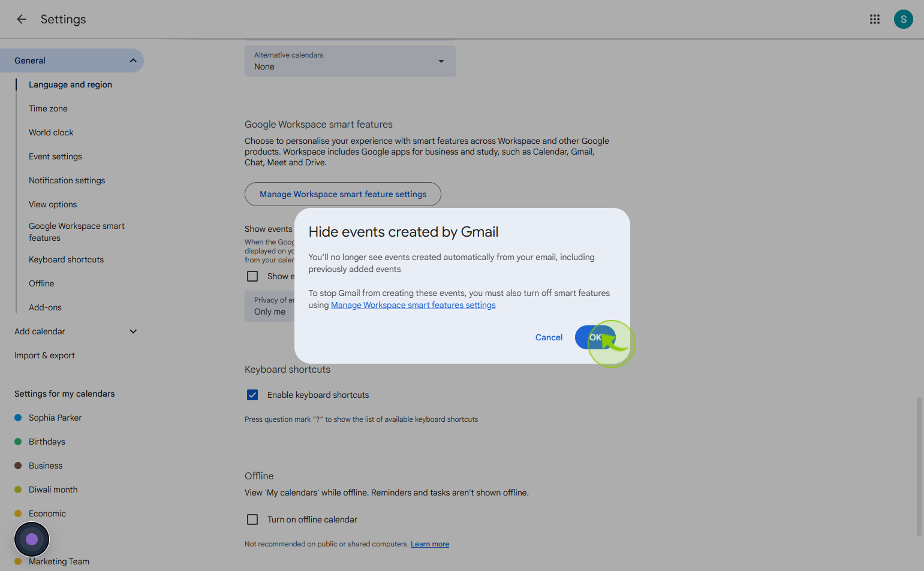Image resolution: width=924 pixels, height=571 pixels.
Task: Open Birthdays calendar settings
Action: tap(47, 442)
